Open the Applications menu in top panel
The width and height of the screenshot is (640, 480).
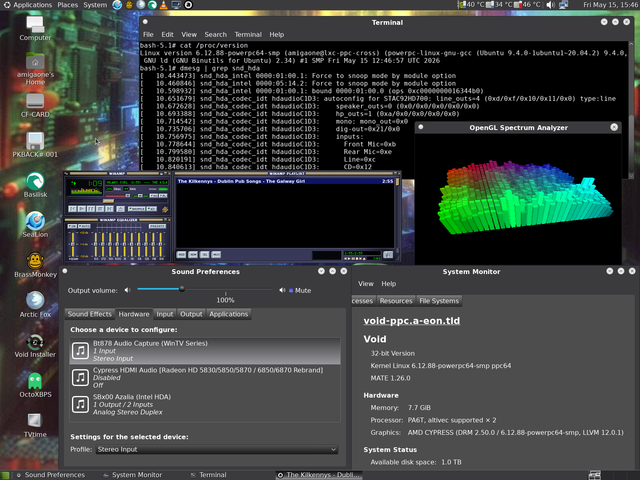[x=28, y=5]
